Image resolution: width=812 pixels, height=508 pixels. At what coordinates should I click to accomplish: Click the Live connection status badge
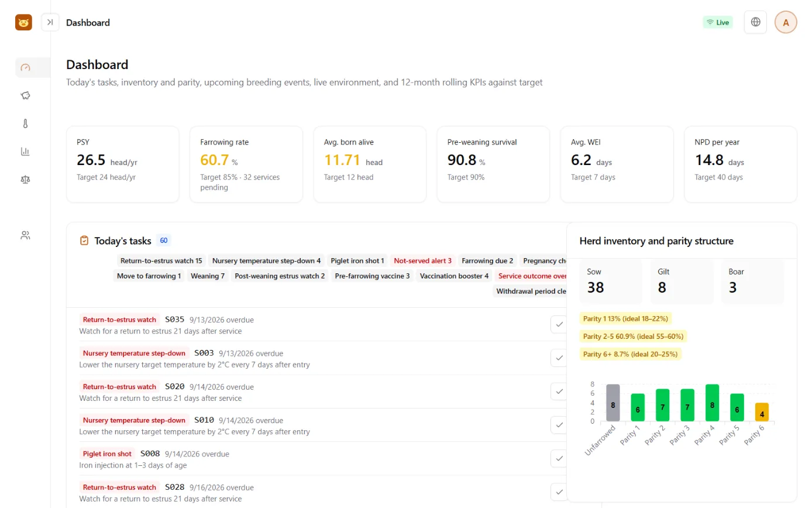pos(717,22)
